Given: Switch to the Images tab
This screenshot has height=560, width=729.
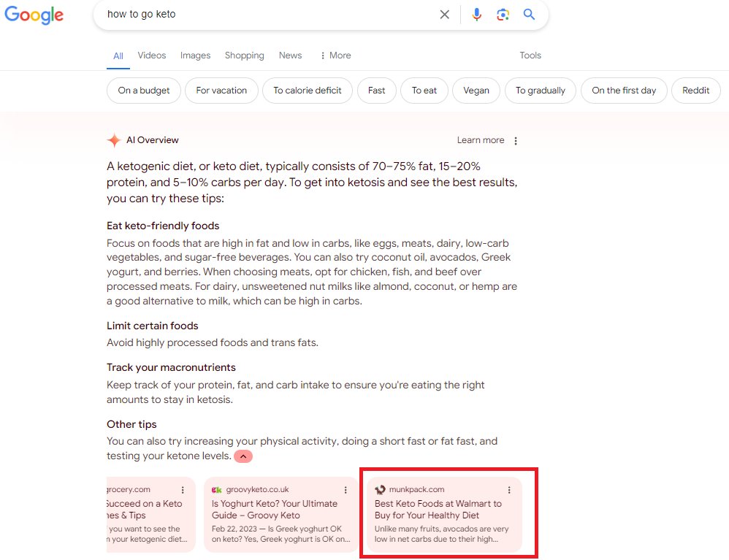Looking at the screenshot, I should coord(195,55).
